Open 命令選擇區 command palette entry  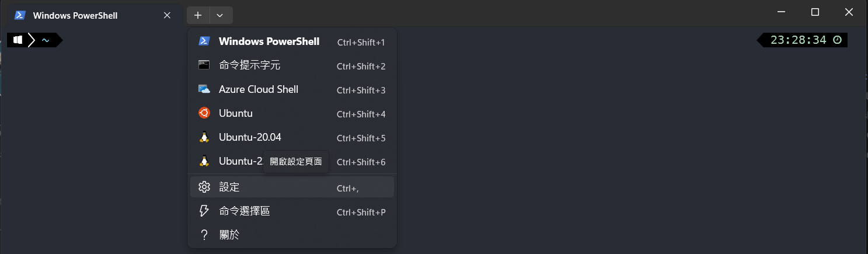[x=292, y=211]
